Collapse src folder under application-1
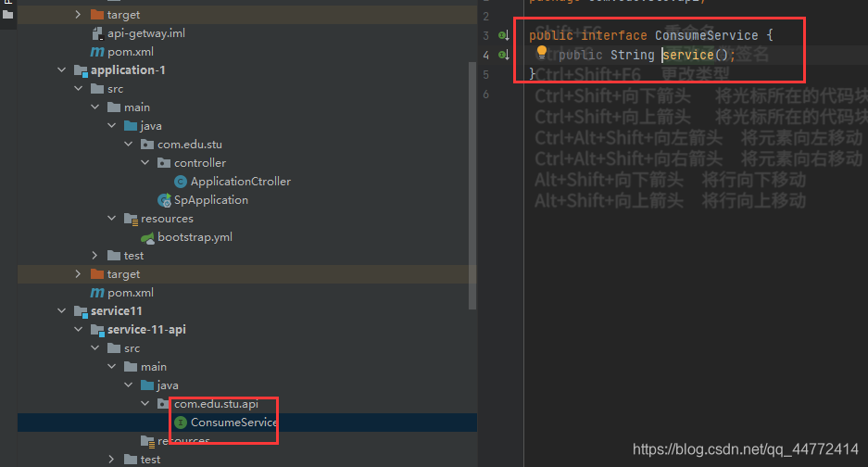868x467 pixels. (x=78, y=89)
